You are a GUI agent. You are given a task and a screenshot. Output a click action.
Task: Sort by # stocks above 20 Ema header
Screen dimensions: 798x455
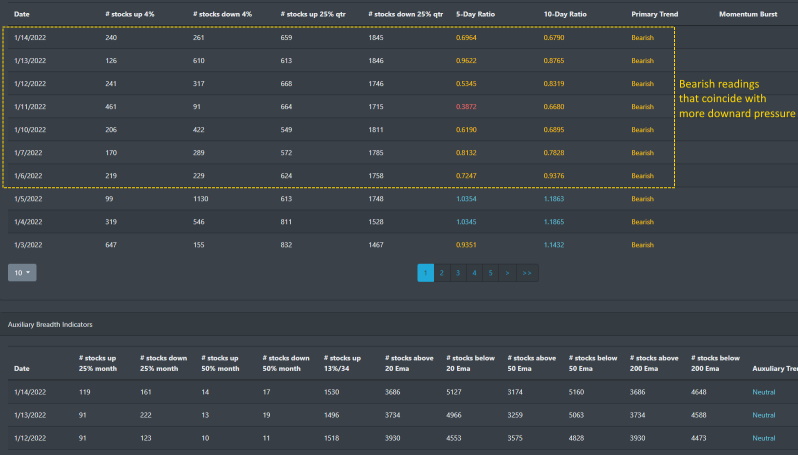(x=409, y=363)
